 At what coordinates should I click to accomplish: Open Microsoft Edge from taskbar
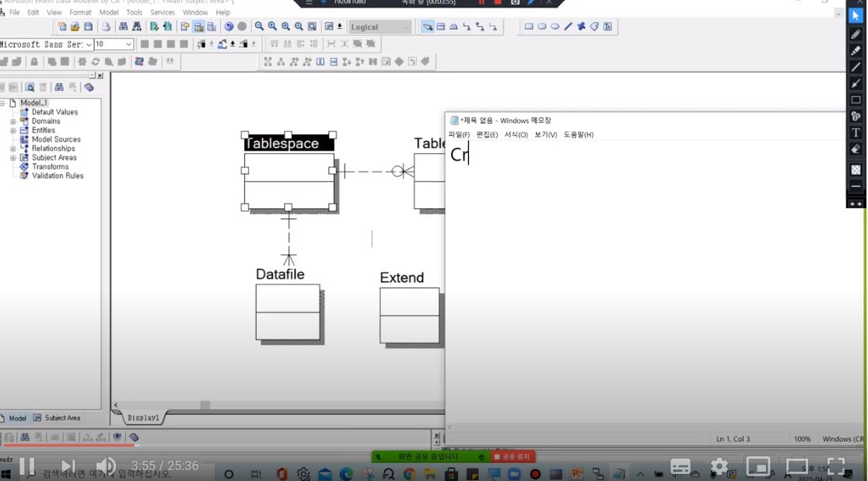pos(347,474)
